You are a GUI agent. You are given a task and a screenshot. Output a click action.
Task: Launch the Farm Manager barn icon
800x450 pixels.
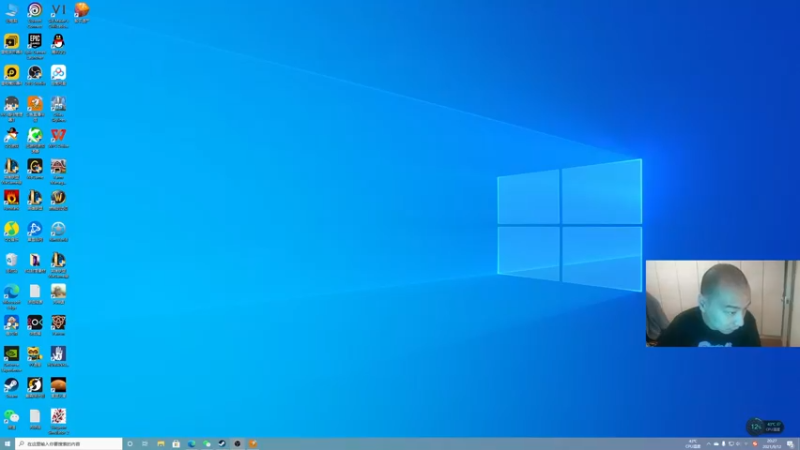coord(58,171)
